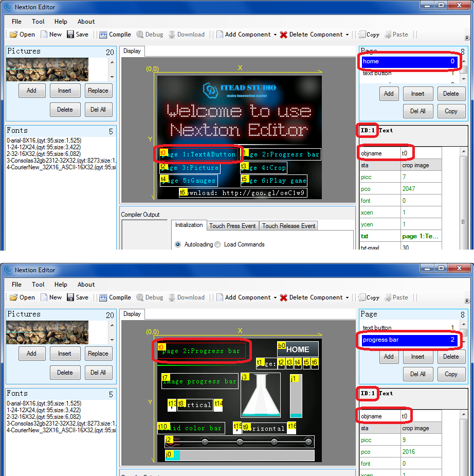The width and height of the screenshot is (474, 476).
Task: Select 'page 2:Progress bar' text on home canvas
Action: [x=281, y=154]
